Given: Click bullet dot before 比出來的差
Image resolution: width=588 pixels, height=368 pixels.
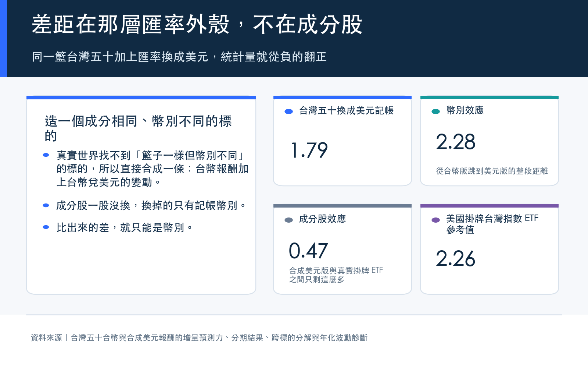Looking at the screenshot, I should click(46, 227).
